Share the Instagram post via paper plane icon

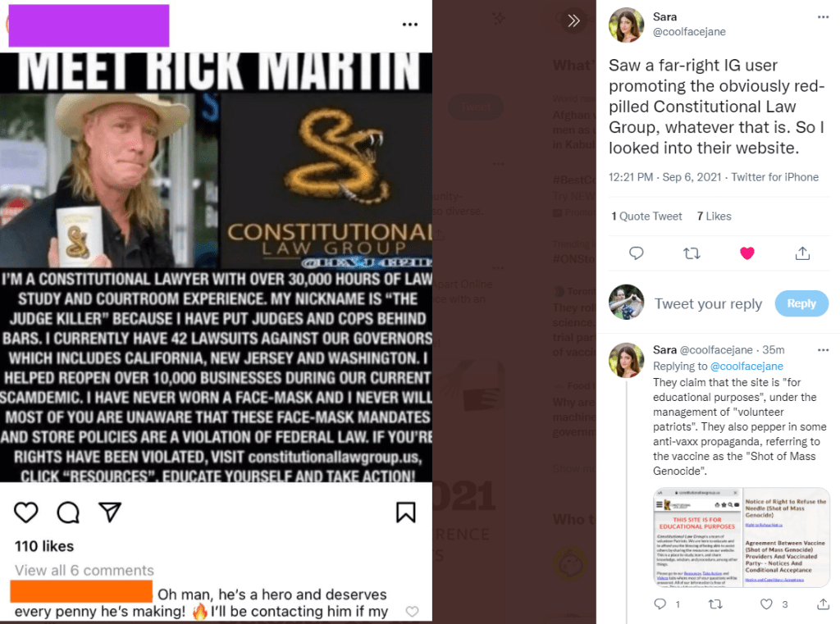(x=110, y=512)
